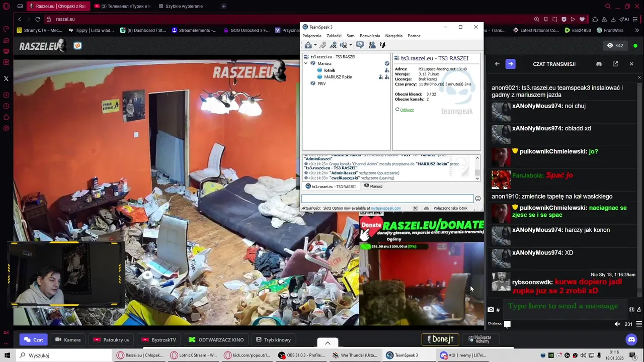Screen dimensions: 644x362
Task: Toggle the ad blocker shield in address bar
Action: 564,19
